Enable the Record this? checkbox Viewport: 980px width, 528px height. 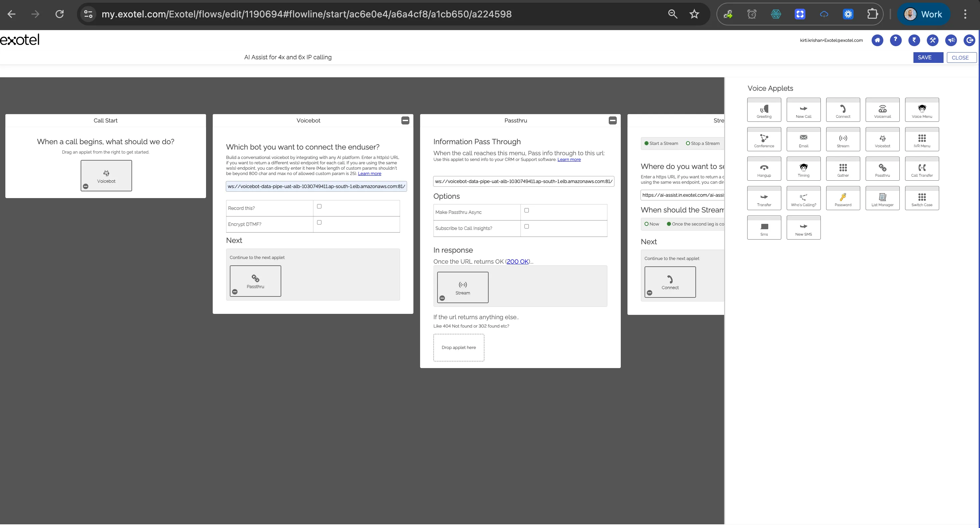click(319, 206)
